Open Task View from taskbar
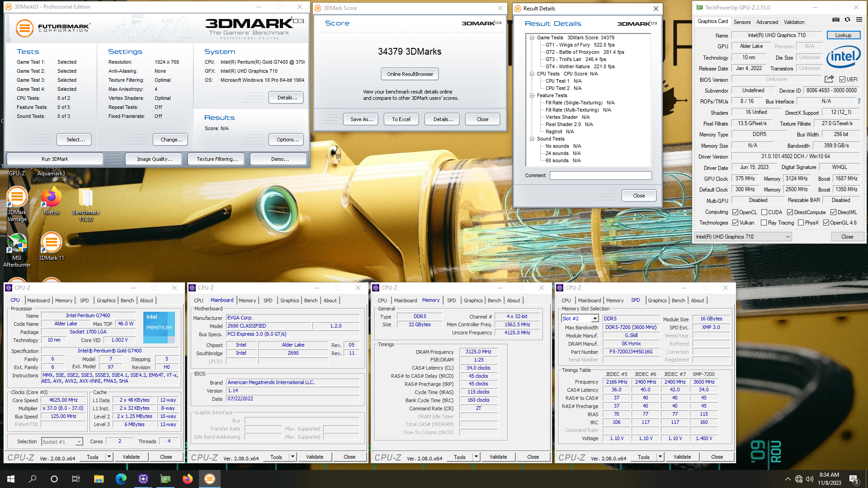The height and width of the screenshot is (488, 868). click(x=76, y=479)
